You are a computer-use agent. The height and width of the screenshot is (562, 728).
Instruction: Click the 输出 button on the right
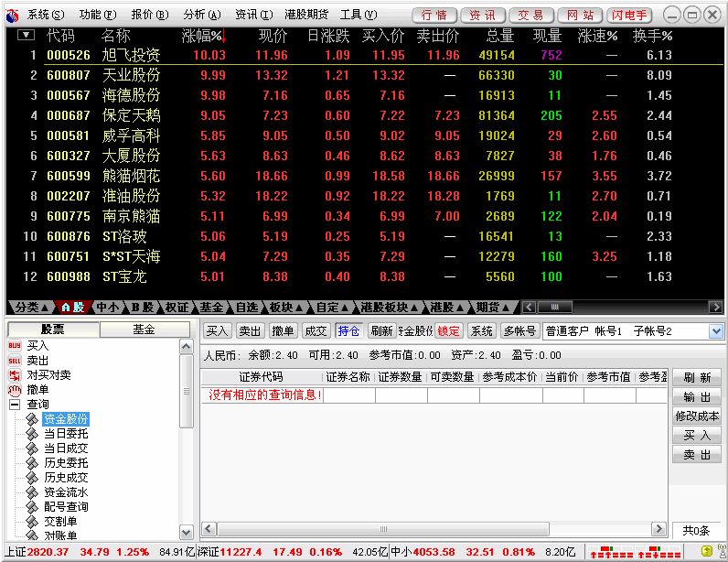697,397
